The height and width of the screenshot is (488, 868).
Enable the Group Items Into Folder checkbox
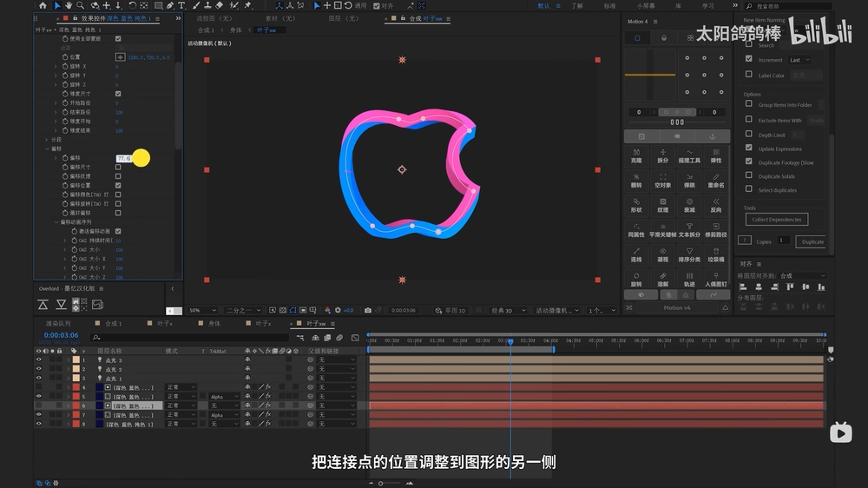(x=749, y=103)
